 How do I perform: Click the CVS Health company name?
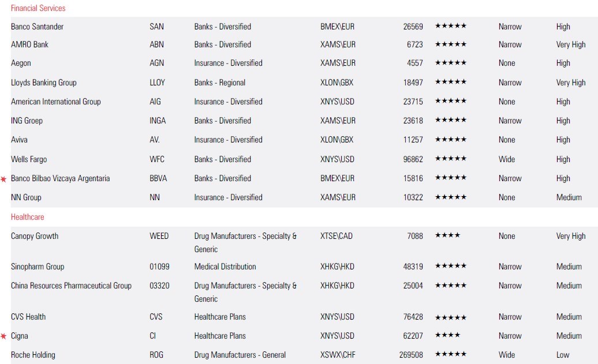(28, 317)
